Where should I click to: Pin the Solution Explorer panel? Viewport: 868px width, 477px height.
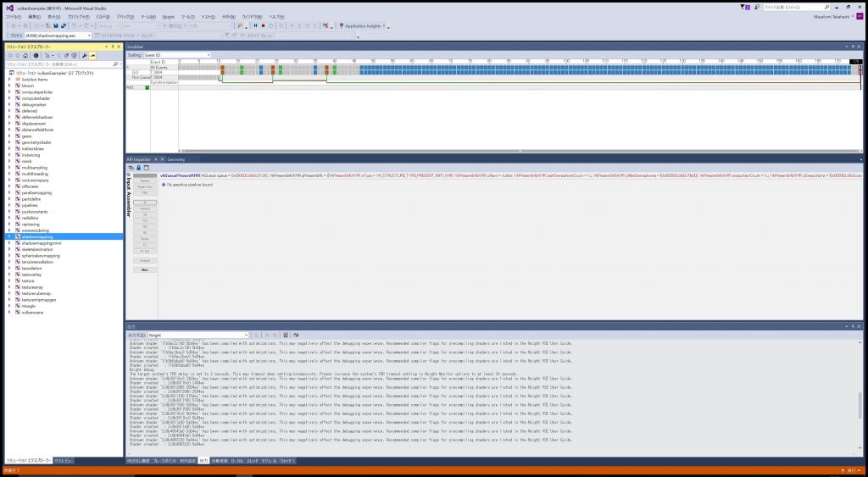(113, 47)
